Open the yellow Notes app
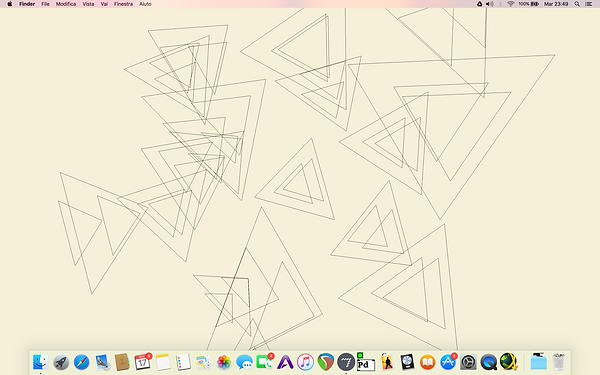Image resolution: width=600 pixels, height=375 pixels. point(163,362)
